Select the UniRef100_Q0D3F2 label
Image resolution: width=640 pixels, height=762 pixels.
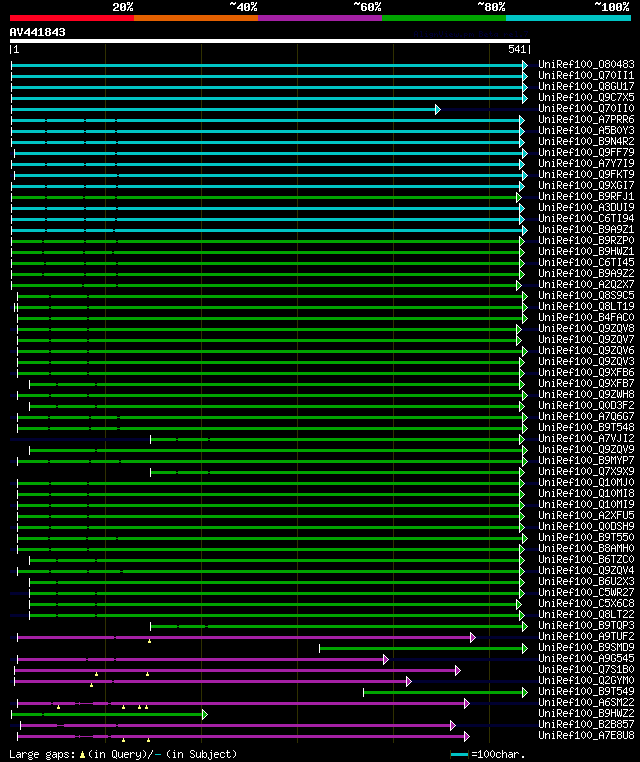point(586,405)
